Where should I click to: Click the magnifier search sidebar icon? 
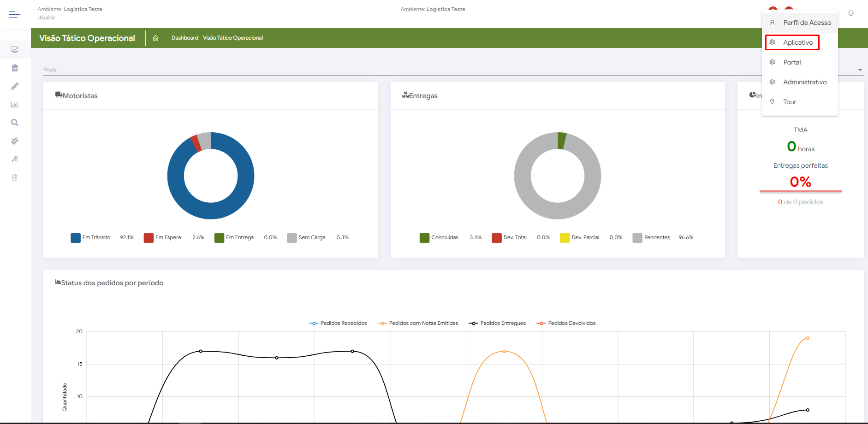(x=15, y=123)
